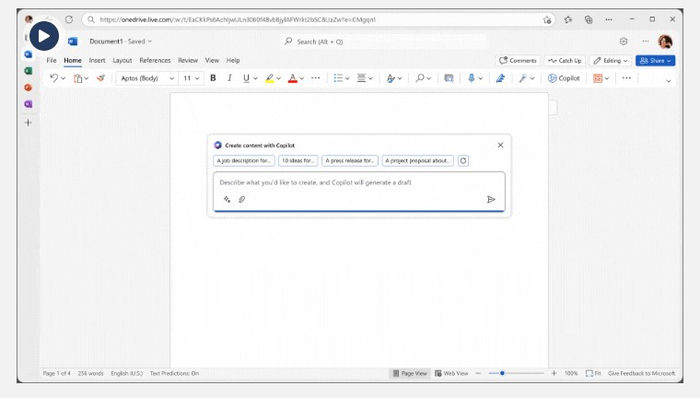
Task: Close the Create content with Copilot dialog
Action: coord(500,145)
